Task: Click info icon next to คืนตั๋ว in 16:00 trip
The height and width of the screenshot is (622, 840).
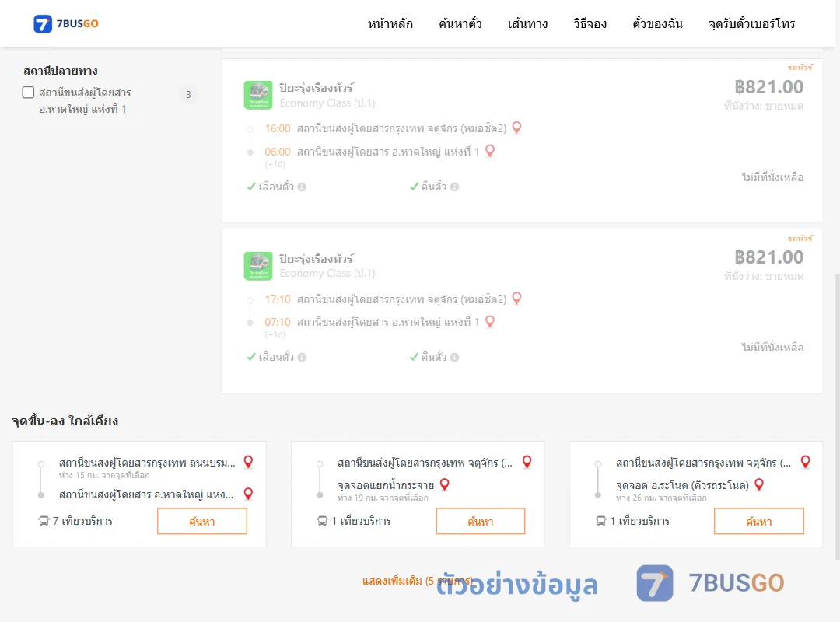Action: [x=455, y=187]
